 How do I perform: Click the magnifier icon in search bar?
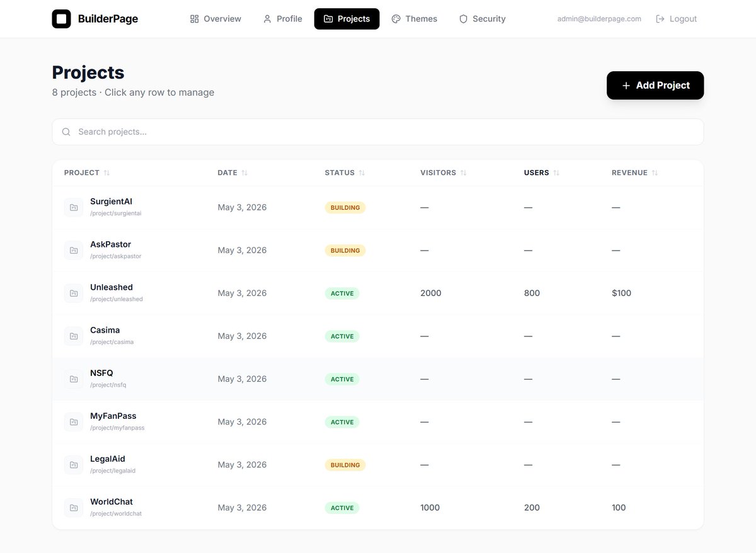[x=66, y=132]
